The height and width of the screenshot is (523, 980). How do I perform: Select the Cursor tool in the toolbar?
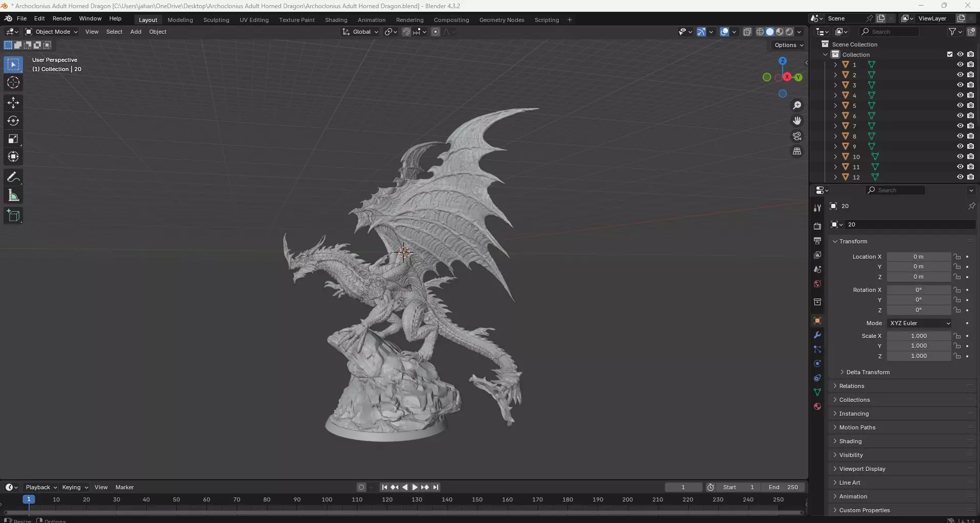pos(13,82)
